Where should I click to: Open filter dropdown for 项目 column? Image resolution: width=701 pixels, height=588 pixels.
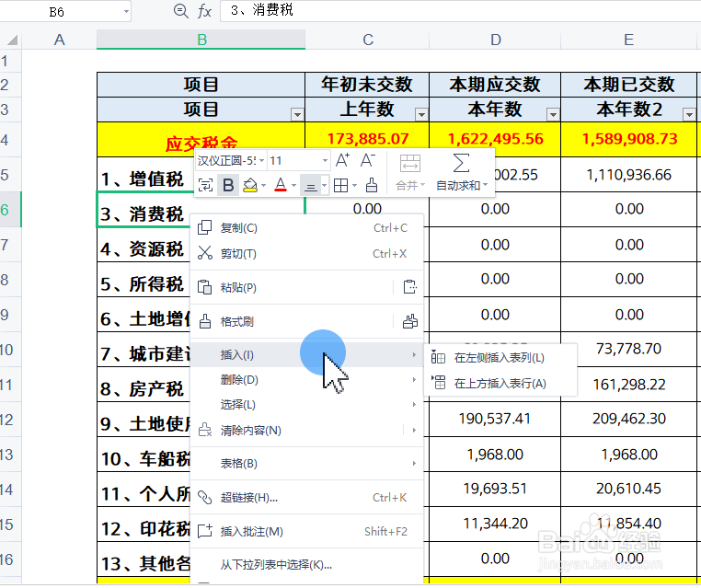[297, 115]
